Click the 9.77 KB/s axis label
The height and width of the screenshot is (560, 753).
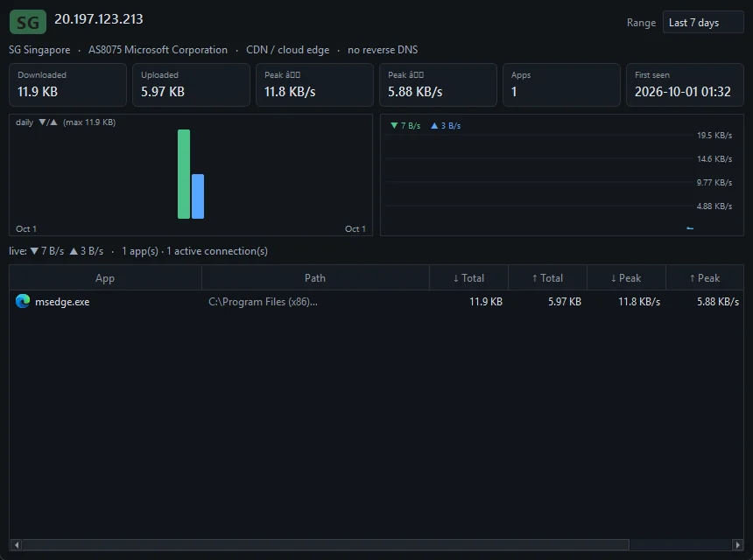(x=714, y=183)
